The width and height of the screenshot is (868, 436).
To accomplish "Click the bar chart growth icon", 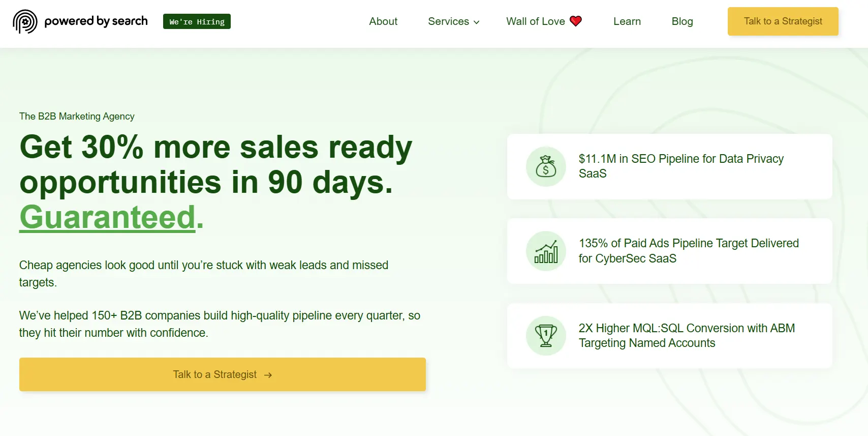I will coord(546,251).
